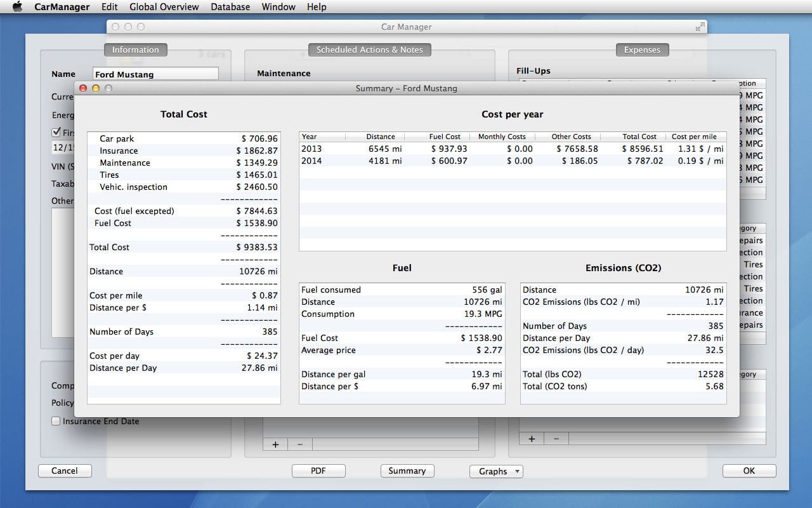Viewport: 812px width, 508px height.
Task: Click the Cost per mile column header
Action: (x=697, y=137)
